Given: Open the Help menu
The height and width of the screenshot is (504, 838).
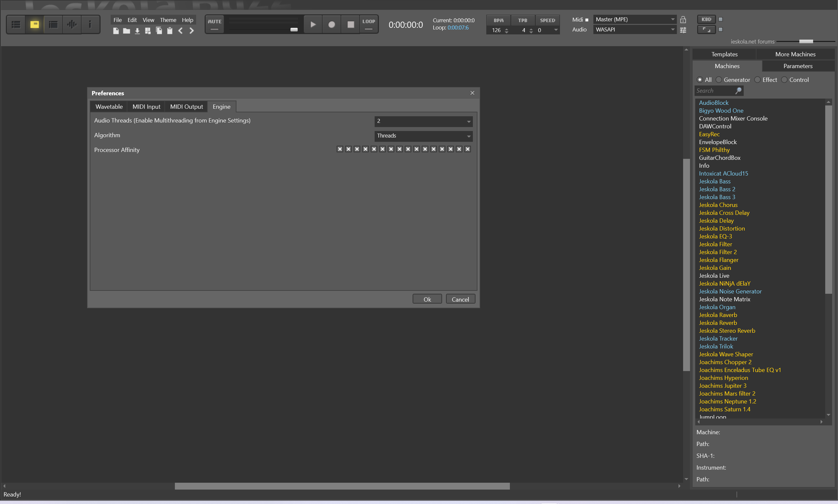Looking at the screenshot, I should (x=187, y=20).
